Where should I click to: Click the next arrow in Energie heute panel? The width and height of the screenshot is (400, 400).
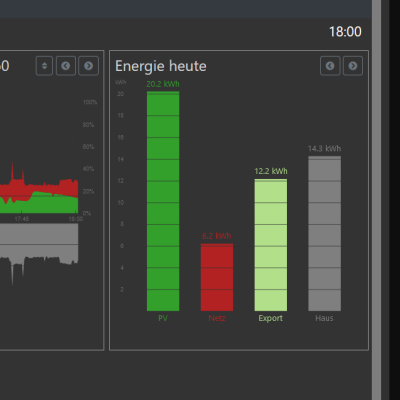click(x=353, y=66)
